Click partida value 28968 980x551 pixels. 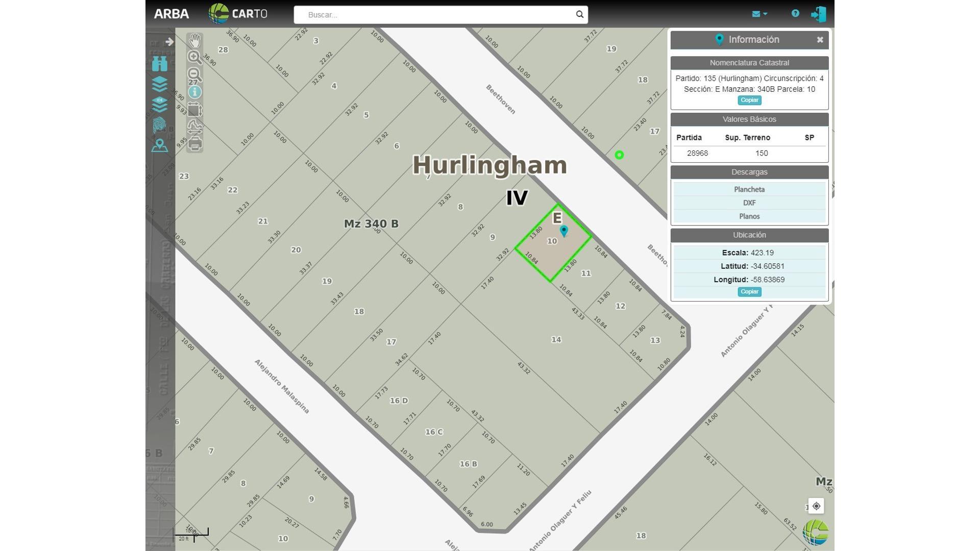point(697,153)
